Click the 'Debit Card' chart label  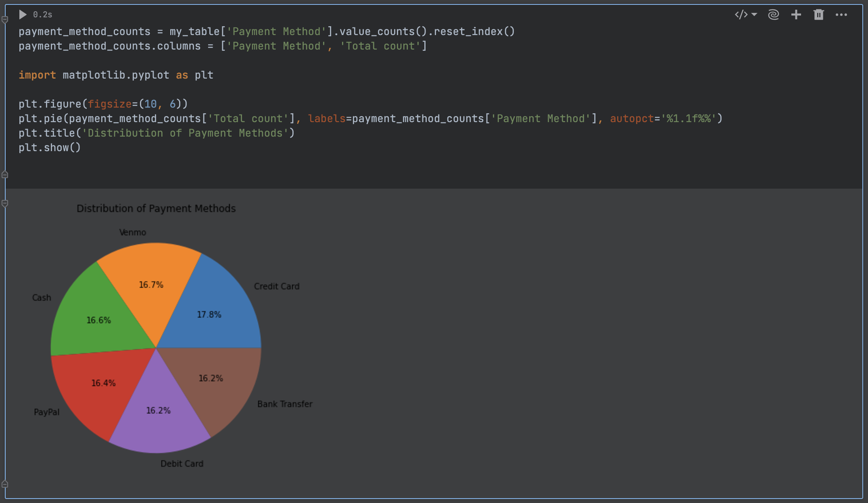(x=182, y=464)
